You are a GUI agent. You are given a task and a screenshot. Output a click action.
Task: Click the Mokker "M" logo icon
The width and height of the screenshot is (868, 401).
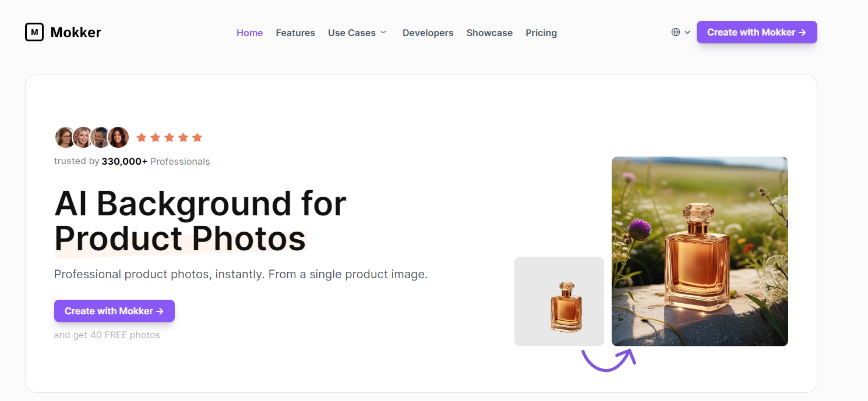pos(34,33)
